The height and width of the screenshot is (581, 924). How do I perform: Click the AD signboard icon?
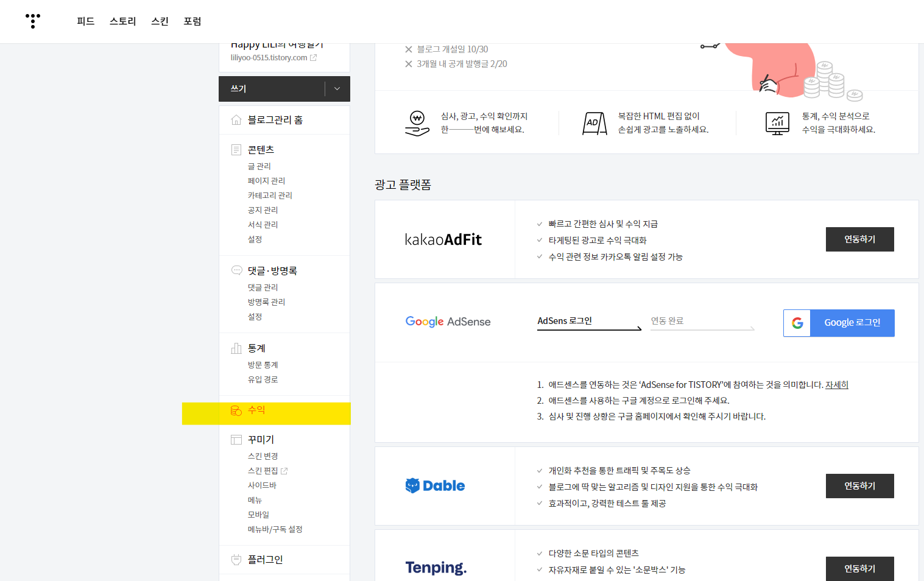594,123
